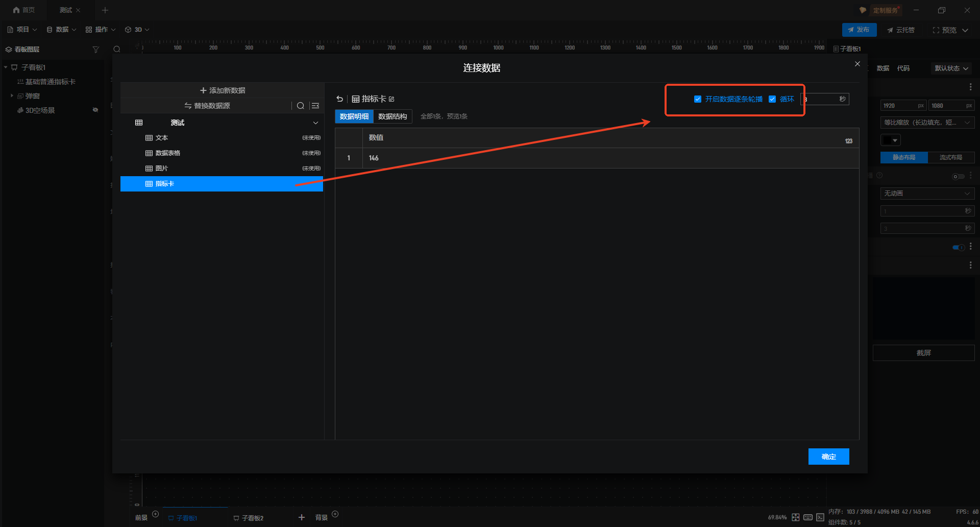Switch to the 数据结构 tab

393,116
